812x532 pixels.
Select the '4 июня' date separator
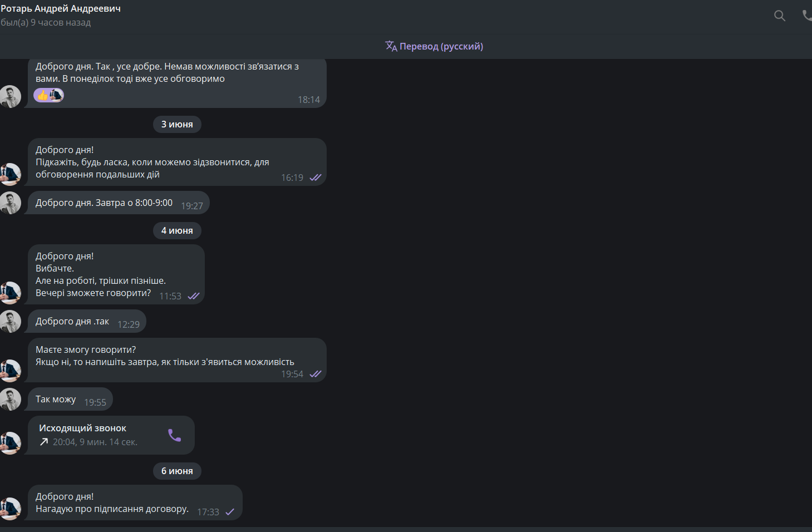177,230
